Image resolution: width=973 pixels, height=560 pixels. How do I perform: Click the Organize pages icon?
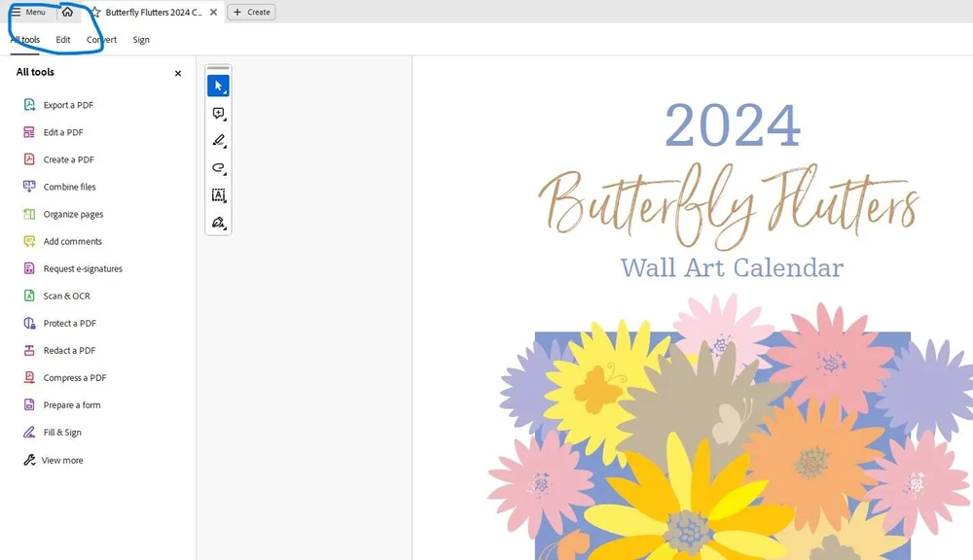29,214
